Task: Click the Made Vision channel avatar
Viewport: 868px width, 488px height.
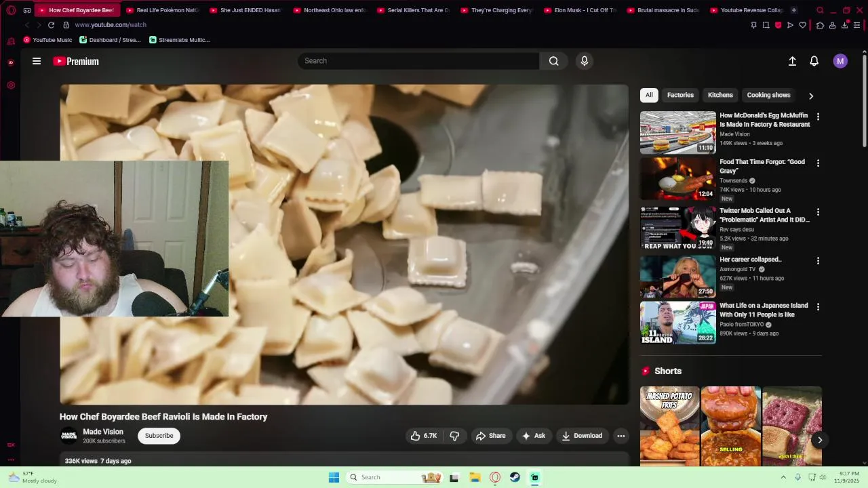Action: [x=69, y=436]
